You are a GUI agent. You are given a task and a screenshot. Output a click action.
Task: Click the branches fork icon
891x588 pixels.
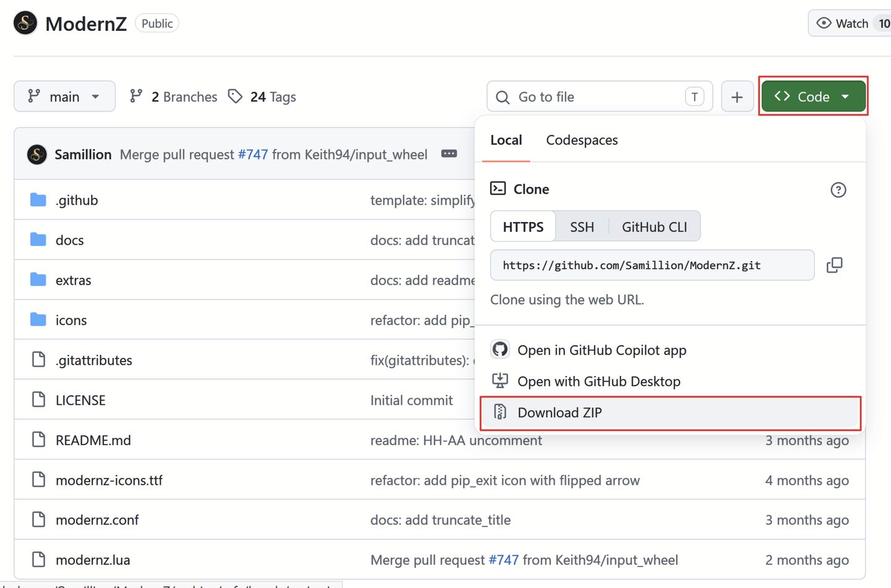click(136, 96)
